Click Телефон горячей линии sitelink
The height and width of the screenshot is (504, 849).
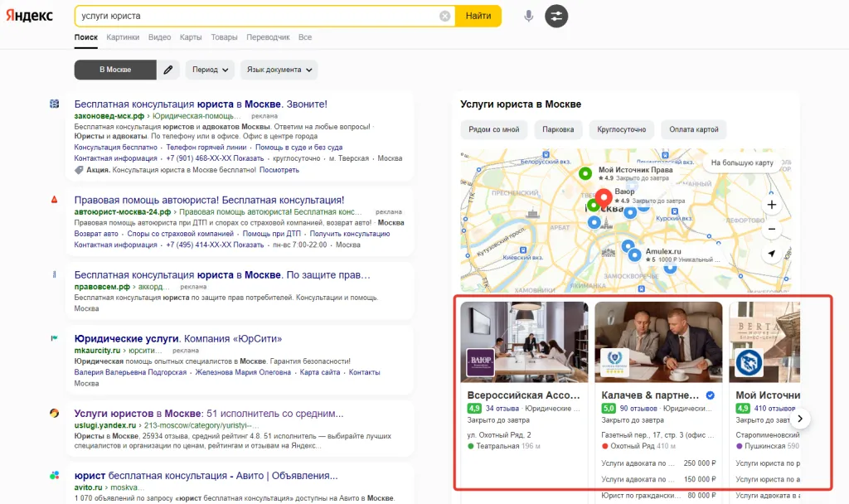pos(206,148)
